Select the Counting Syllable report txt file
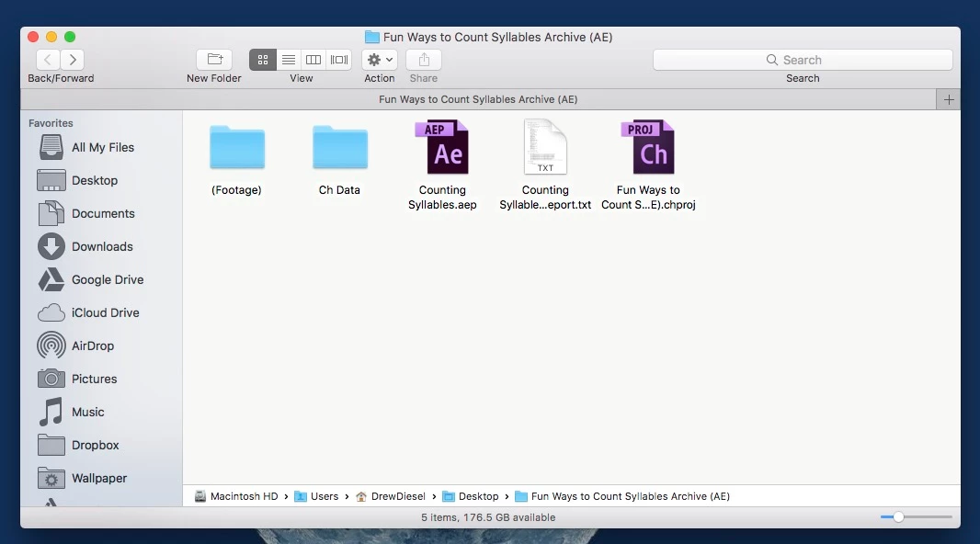 (545, 147)
